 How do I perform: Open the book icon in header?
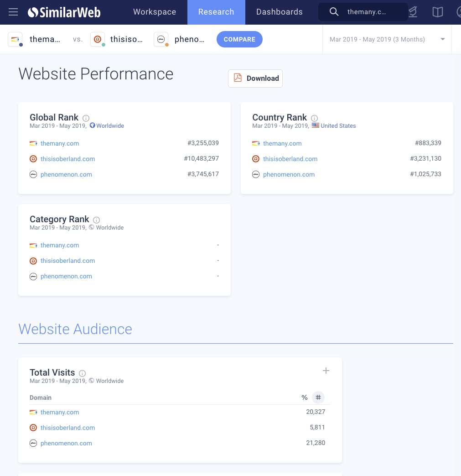pyautogui.click(x=437, y=12)
